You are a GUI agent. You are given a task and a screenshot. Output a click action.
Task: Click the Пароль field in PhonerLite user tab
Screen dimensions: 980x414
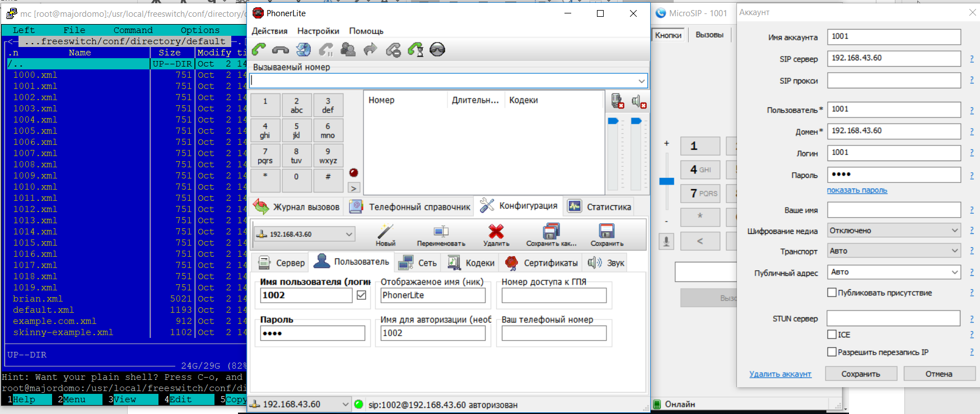point(312,333)
